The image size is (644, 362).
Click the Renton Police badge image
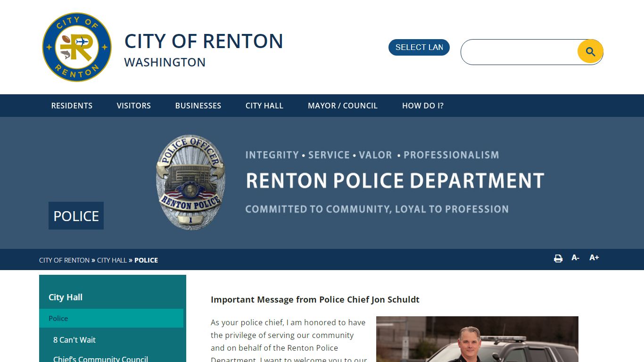[191, 182]
